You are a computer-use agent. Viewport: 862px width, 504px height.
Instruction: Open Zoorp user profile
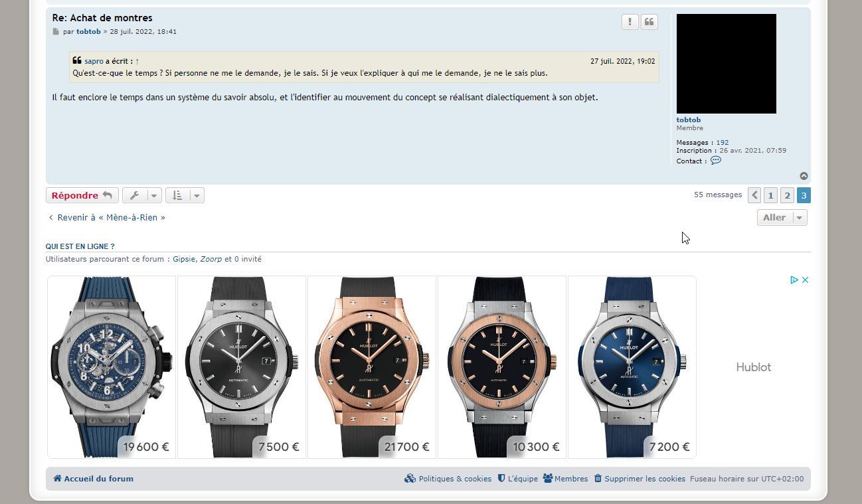point(211,259)
